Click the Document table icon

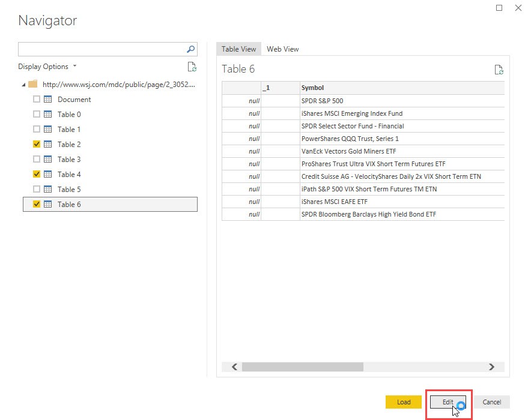pos(48,99)
